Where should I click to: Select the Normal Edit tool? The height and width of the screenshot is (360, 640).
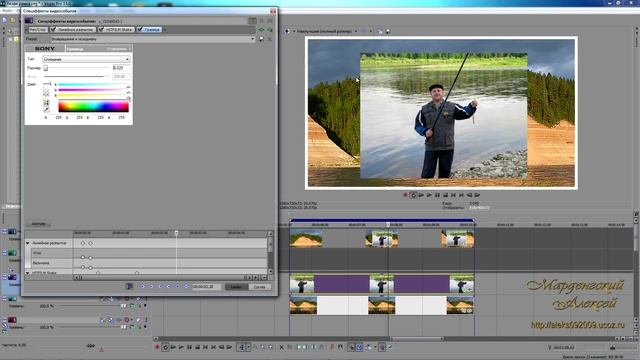coord(242,347)
